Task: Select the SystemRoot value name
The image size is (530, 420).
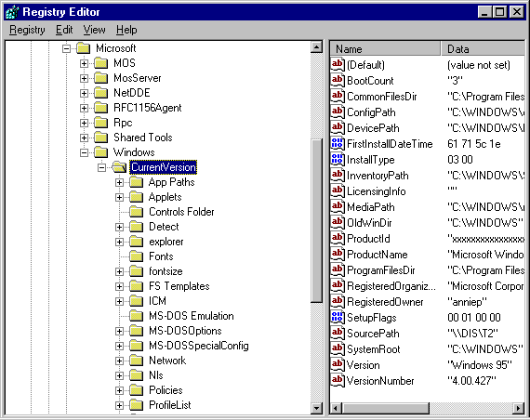Action: coord(374,349)
